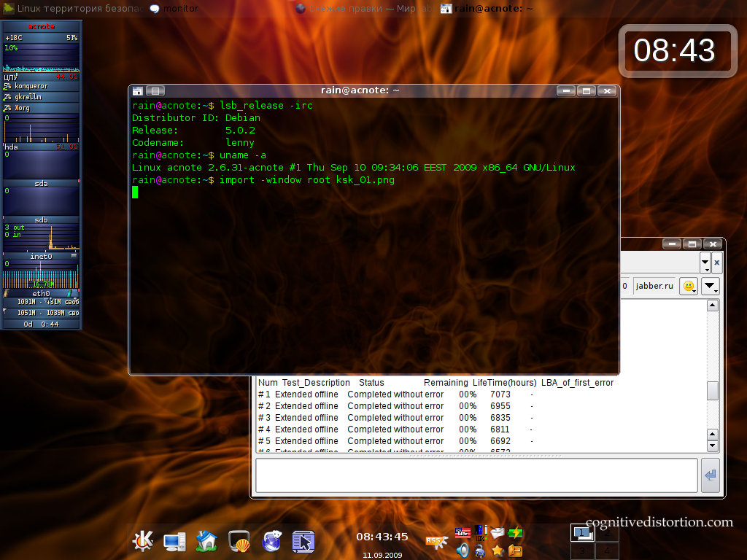The height and width of the screenshot is (560, 747).
Task: Open the volume speaker tray icon
Action: click(x=462, y=551)
